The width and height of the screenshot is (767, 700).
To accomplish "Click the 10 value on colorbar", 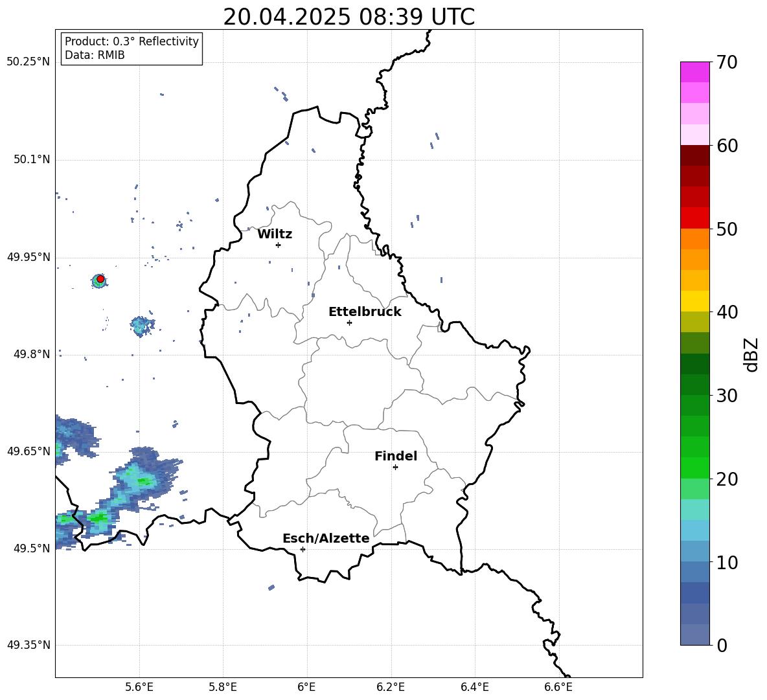I will pos(726,562).
